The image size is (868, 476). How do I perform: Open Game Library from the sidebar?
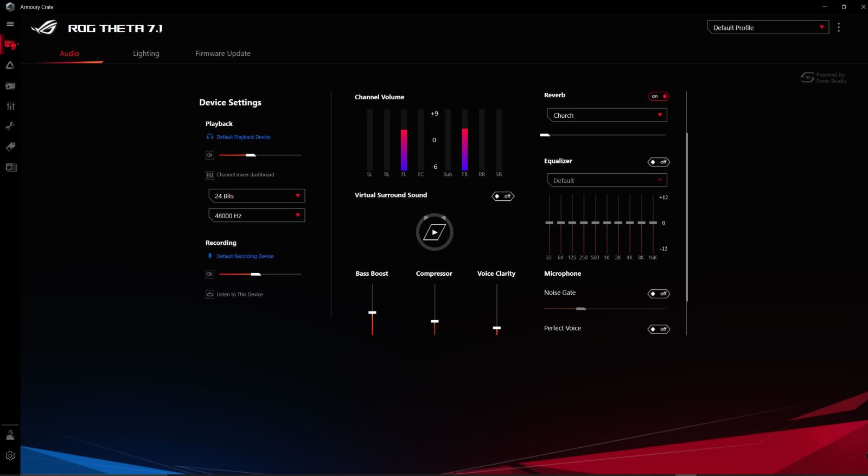point(10,86)
